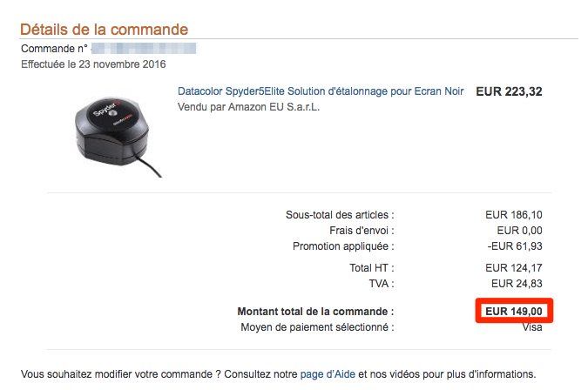Click the "Montant total de la commande" label
588x390 pixels.
tap(315, 311)
